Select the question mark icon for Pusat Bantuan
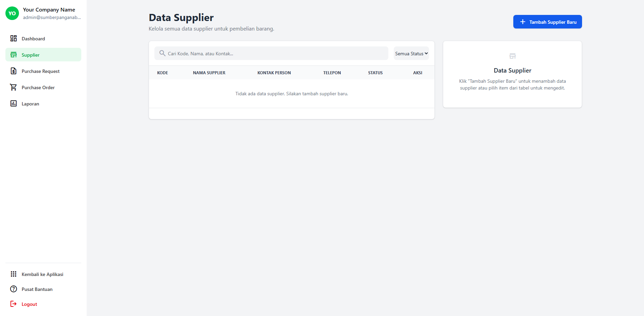The image size is (644, 316). pyautogui.click(x=14, y=289)
